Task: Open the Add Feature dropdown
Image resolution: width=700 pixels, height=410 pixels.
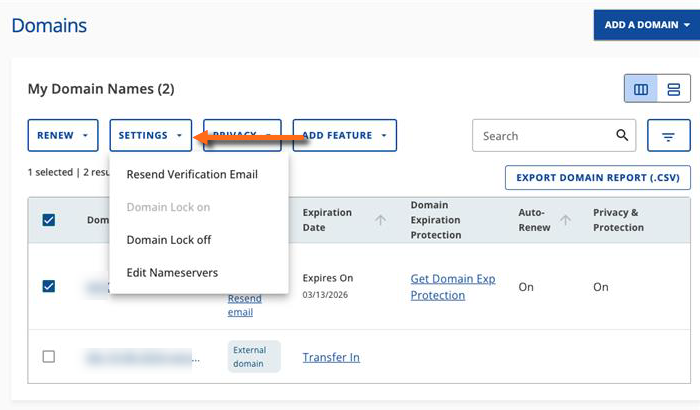Action: coord(344,135)
